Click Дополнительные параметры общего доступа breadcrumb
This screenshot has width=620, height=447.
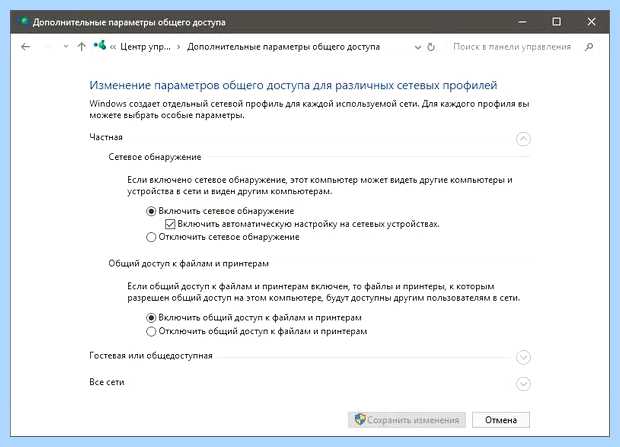283,47
